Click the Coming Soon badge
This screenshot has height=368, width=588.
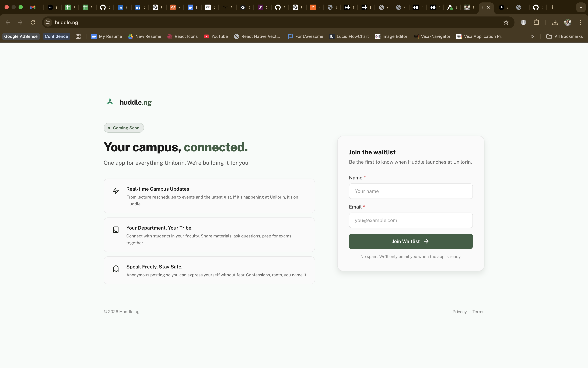tap(124, 128)
